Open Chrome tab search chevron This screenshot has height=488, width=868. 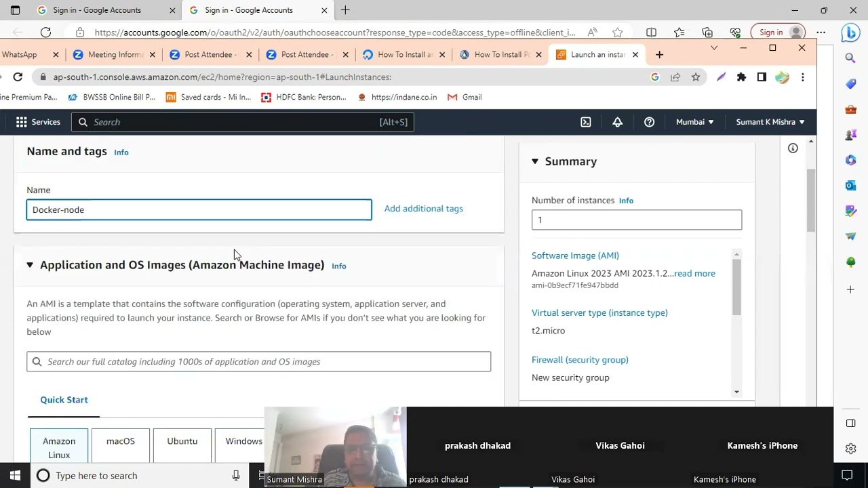713,48
